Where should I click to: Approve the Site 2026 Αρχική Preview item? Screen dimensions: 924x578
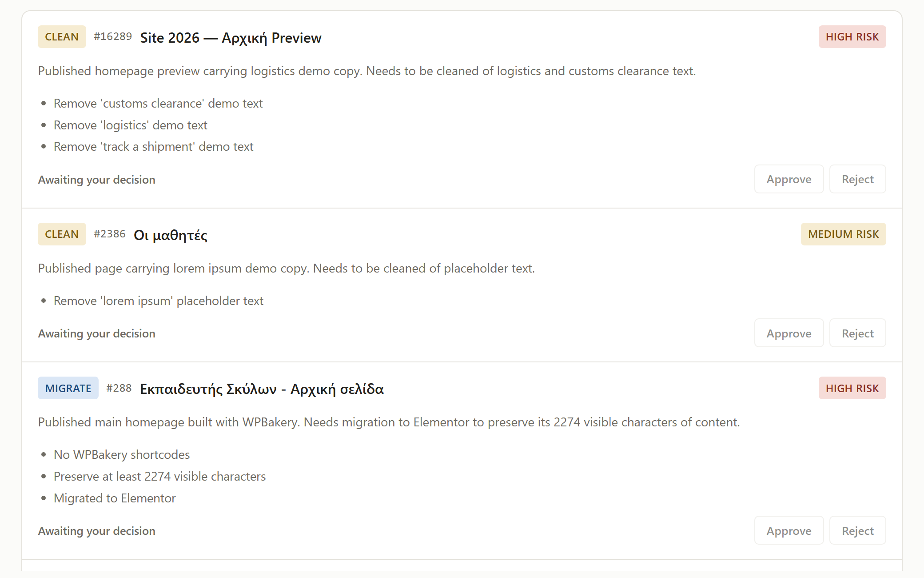coord(789,179)
